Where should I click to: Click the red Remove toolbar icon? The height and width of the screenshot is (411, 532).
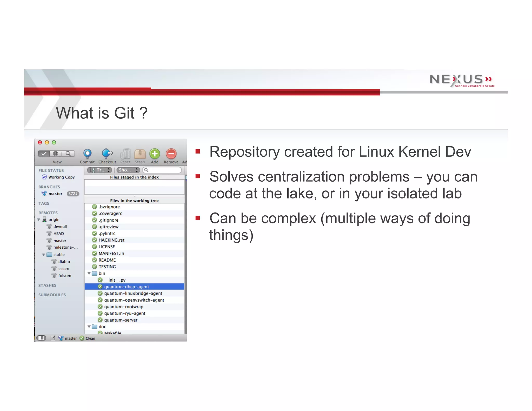pyautogui.click(x=171, y=154)
